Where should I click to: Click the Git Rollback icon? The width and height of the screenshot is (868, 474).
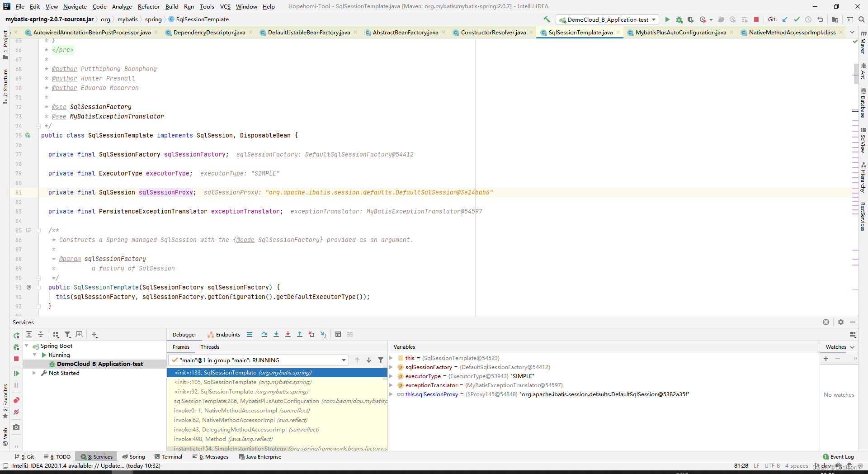[x=820, y=19]
